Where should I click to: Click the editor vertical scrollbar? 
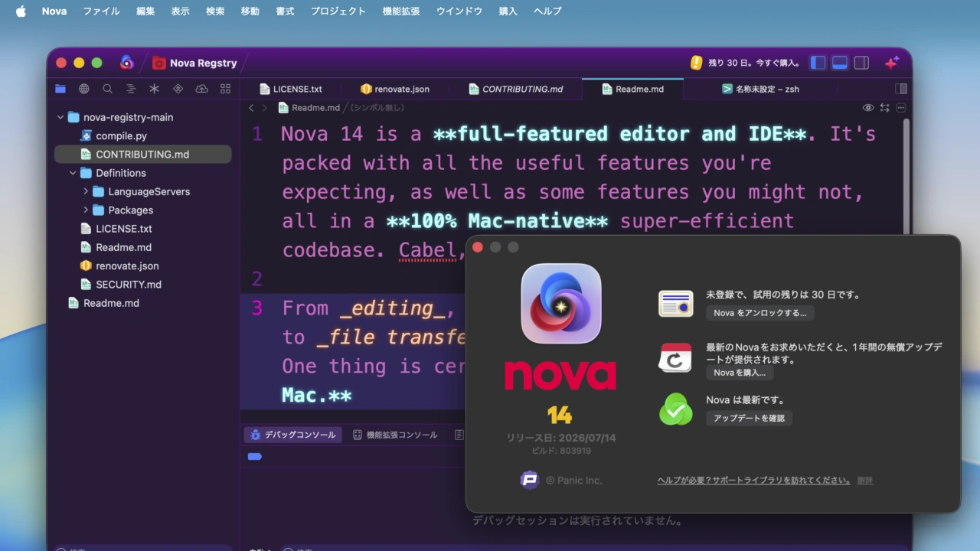[x=905, y=176]
